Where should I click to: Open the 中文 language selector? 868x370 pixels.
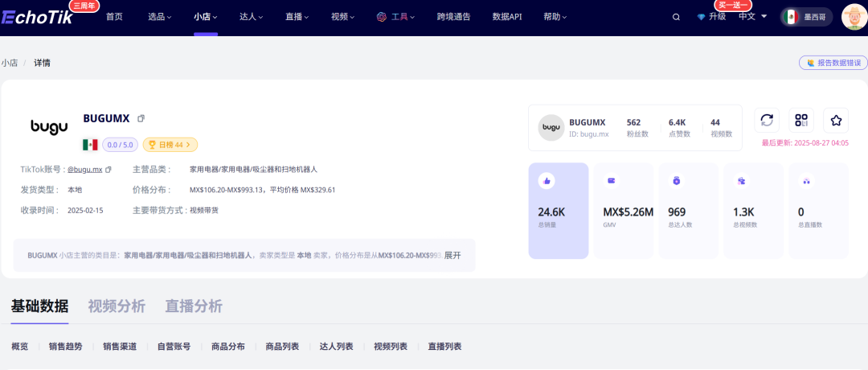tap(752, 16)
